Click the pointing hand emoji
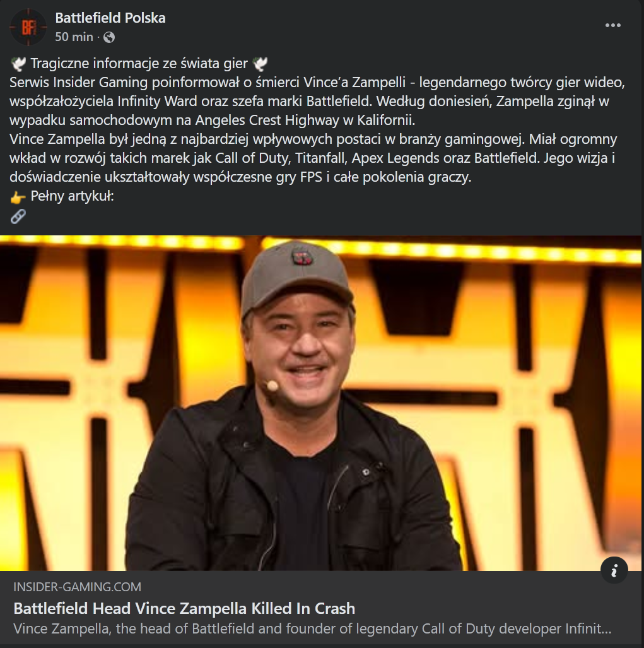This screenshot has height=648, width=644. 18,197
